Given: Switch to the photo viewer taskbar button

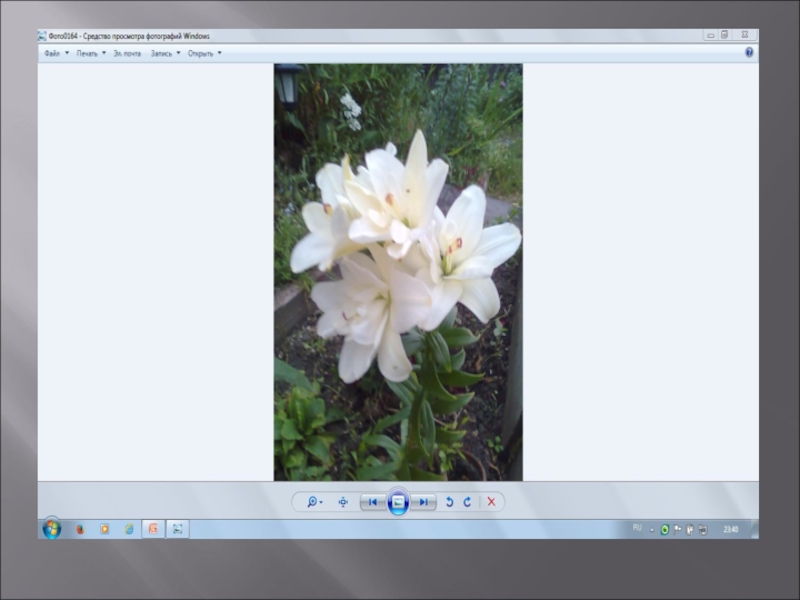Looking at the screenshot, I should pos(177,529).
